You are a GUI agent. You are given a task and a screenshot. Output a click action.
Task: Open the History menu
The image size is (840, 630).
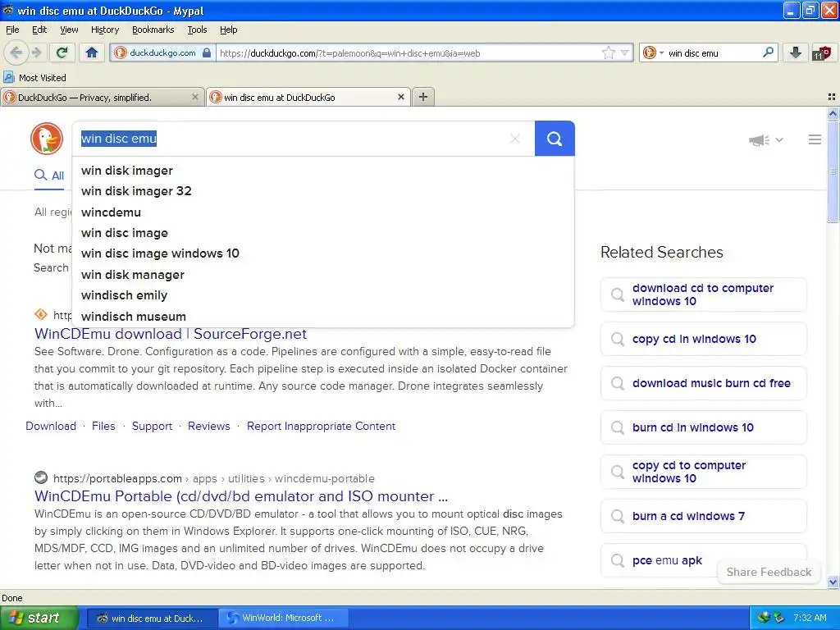pos(105,30)
